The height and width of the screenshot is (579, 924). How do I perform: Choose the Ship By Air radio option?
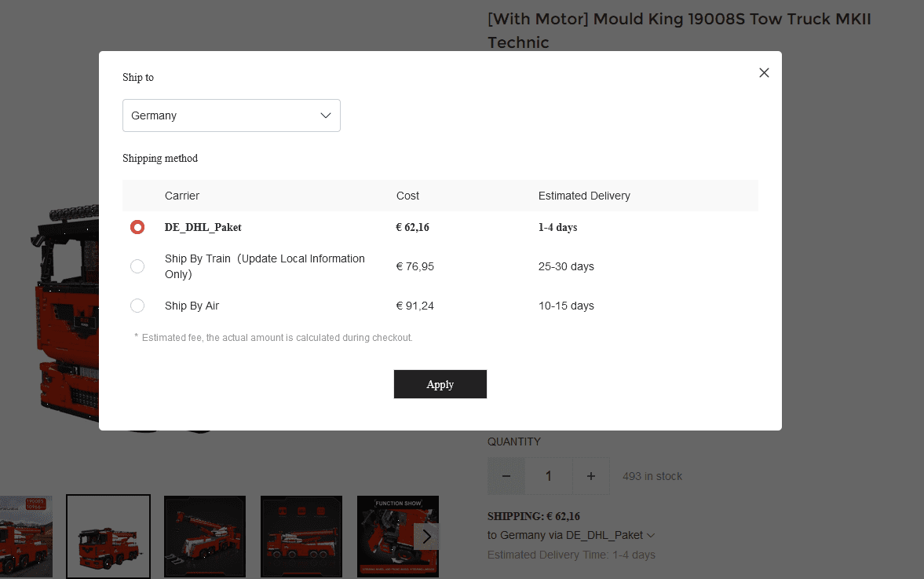coord(137,306)
